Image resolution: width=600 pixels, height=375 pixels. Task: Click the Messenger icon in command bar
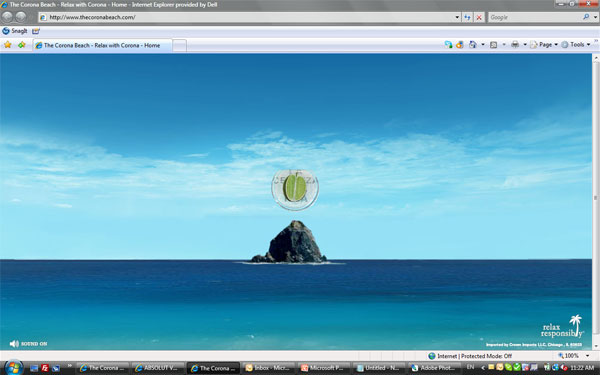click(448, 45)
